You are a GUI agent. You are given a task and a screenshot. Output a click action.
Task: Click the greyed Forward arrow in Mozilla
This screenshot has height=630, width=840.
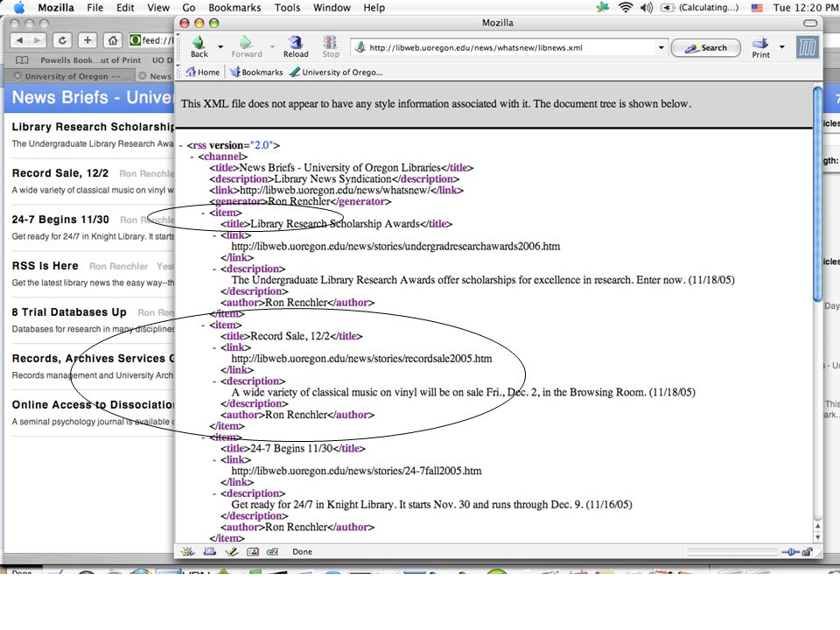coord(246,42)
